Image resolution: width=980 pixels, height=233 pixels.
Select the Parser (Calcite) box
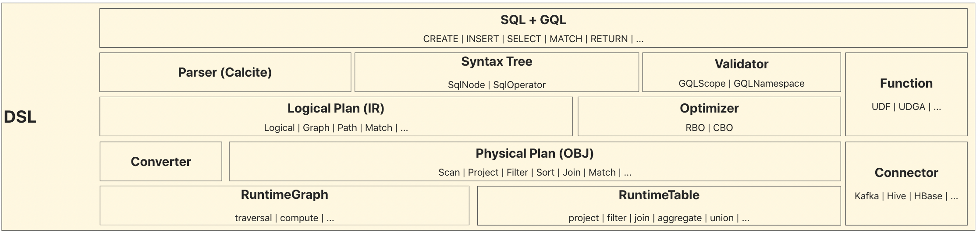click(x=225, y=72)
